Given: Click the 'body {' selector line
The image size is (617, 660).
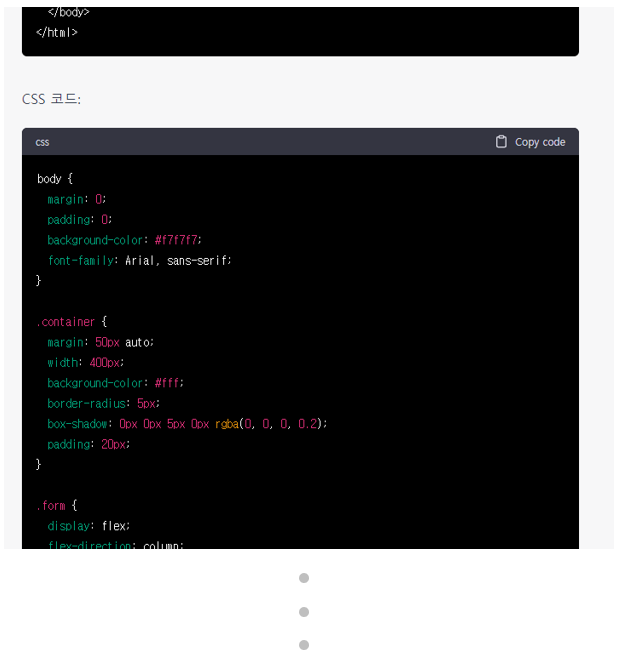Looking at the screenshot, I should [55, 179].
